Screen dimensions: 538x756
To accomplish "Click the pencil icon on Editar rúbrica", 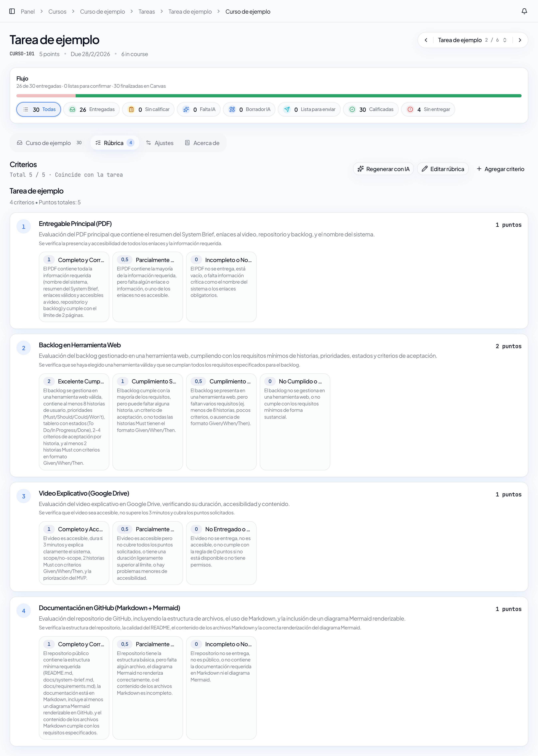I will [x=424, y=169].
